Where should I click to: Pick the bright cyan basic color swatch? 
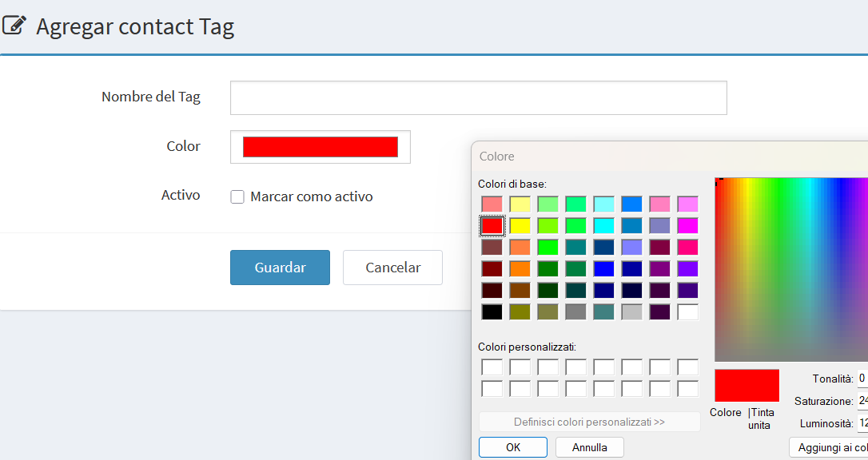604,225
